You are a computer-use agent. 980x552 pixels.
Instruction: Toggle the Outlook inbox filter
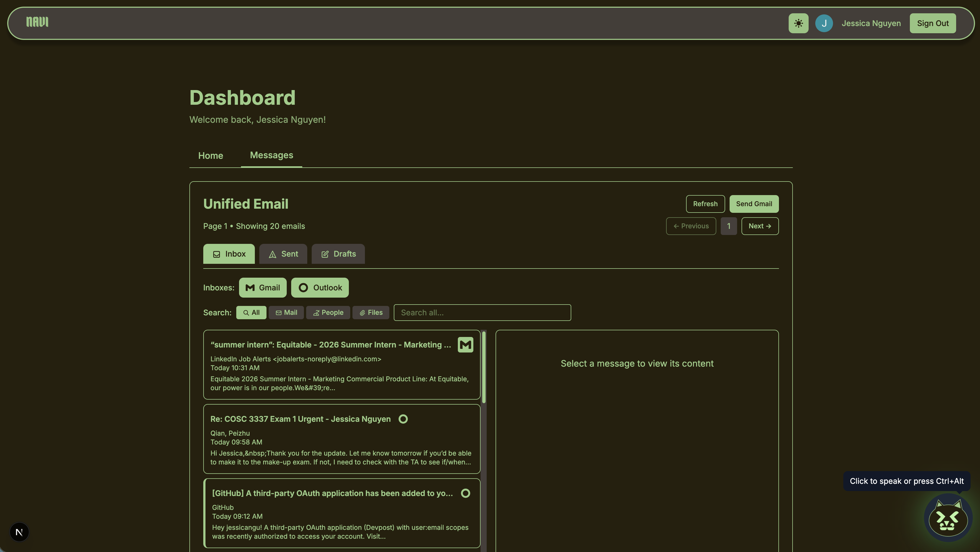[x=319, y=288]
